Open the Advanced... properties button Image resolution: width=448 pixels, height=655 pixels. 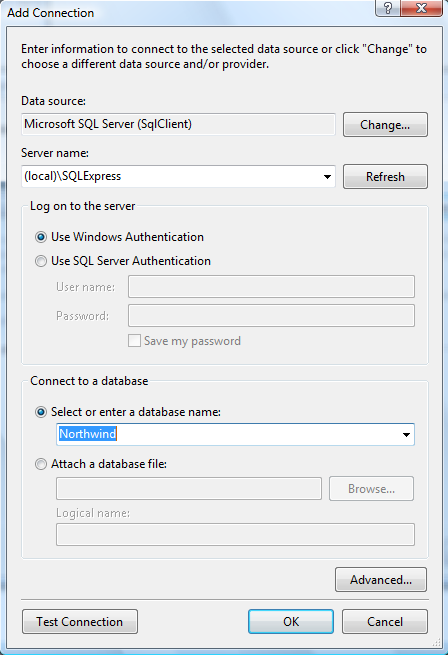pos(381,579)
